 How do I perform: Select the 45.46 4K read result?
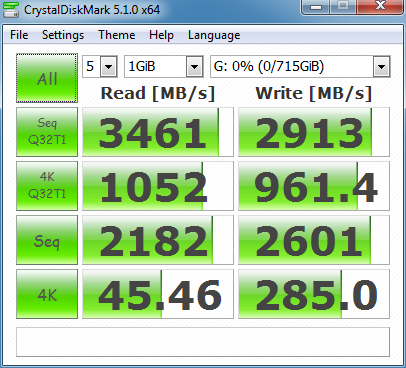[158, 294]
